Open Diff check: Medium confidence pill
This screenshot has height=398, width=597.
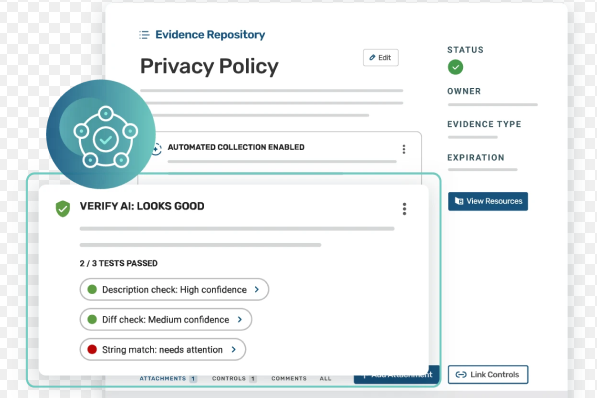pos(166,320)
